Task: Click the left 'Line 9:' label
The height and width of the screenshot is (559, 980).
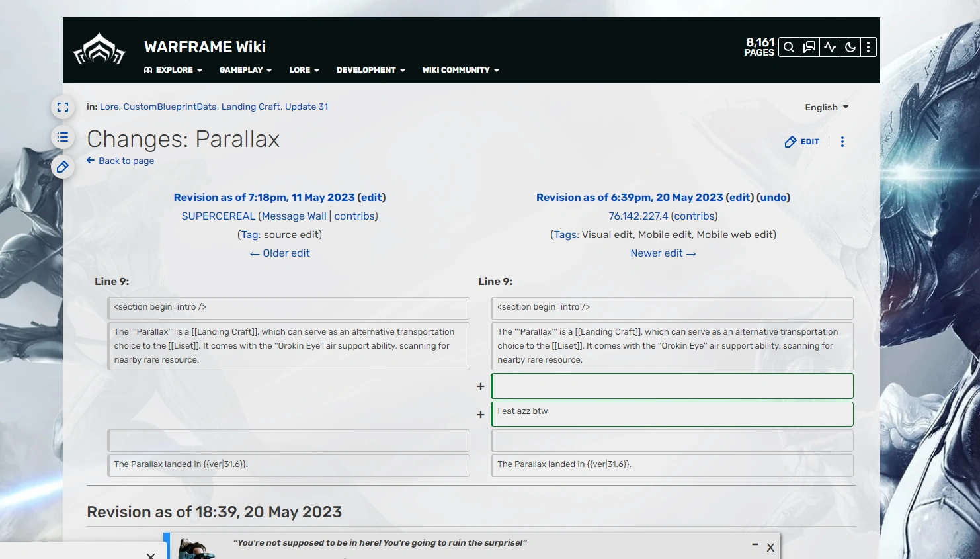Action: tap(112, 282)
